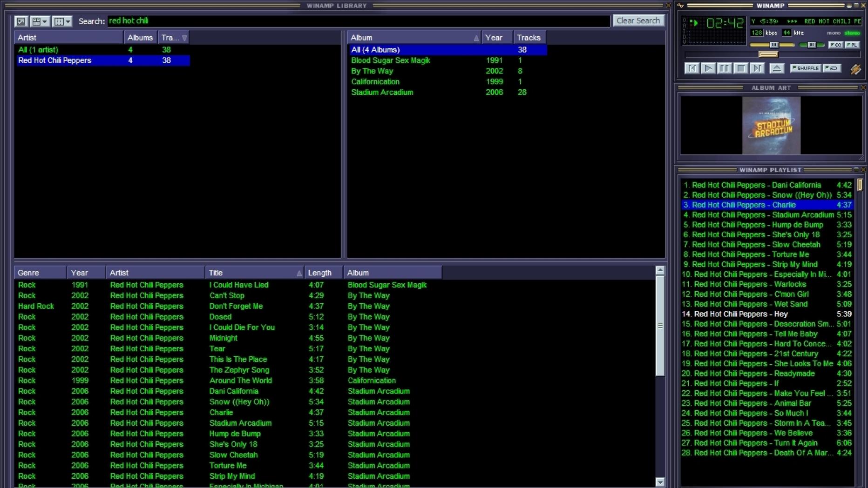This screenshot has height=488, width=868.
Task: Click the elapsed time display 02:42
Action: point(725,23)
